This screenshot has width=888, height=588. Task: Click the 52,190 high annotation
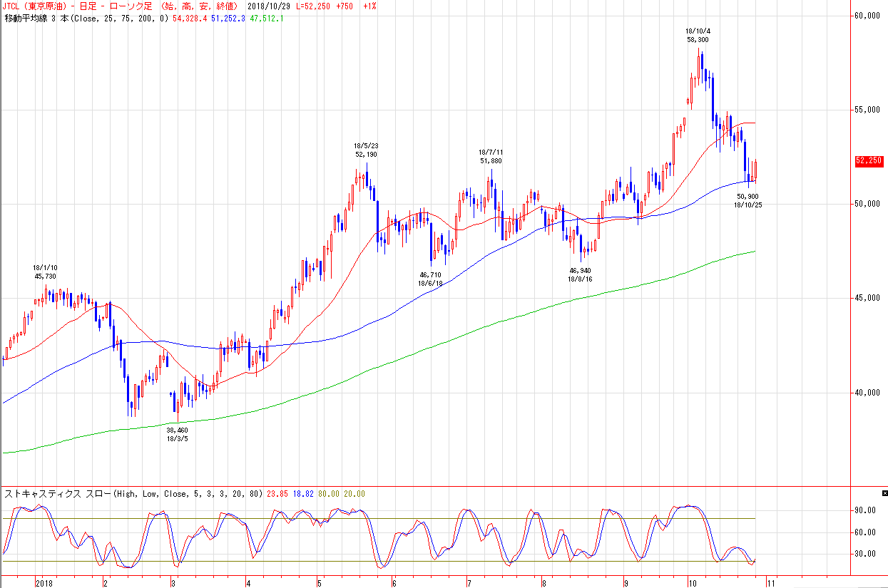[366, 154]
